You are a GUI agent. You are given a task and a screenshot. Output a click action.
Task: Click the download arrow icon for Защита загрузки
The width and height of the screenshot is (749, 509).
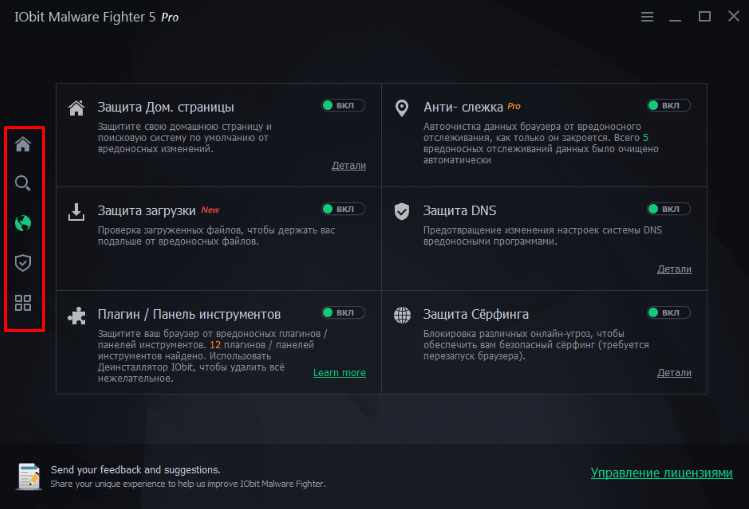tap(76, 211)
